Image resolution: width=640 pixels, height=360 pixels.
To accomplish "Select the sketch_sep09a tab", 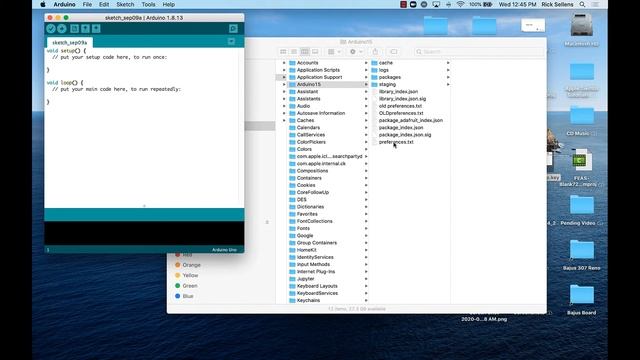I will (x=70, y=42).
